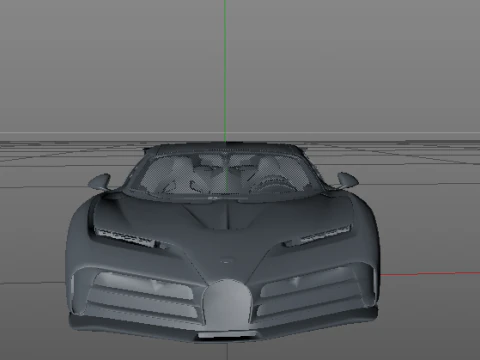This screenshot has width=480, height=360.
Task: Click the car's hood center crease
Action: (229, 216)
